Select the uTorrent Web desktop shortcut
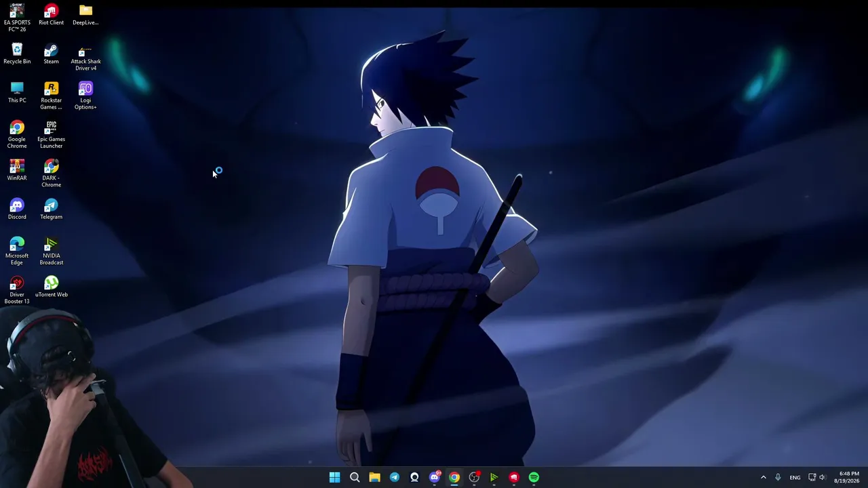The height and width of the screenshot is (488, 868). [51, 287]
